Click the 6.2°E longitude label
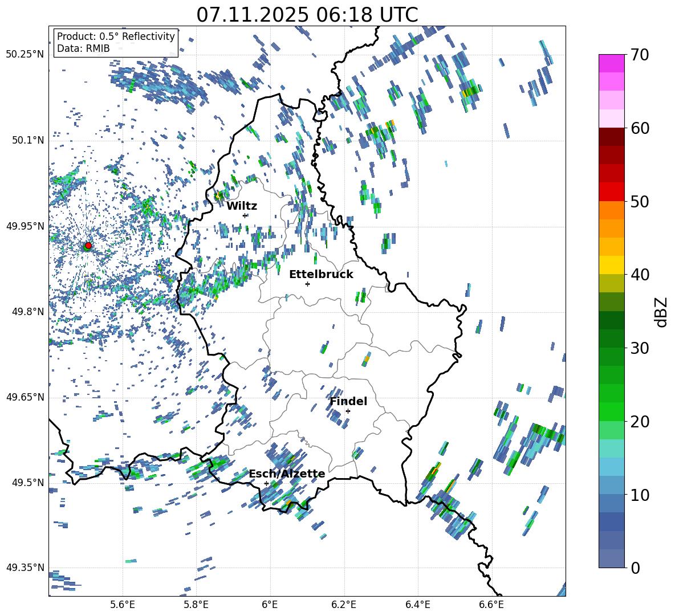 tap(344, 605)
